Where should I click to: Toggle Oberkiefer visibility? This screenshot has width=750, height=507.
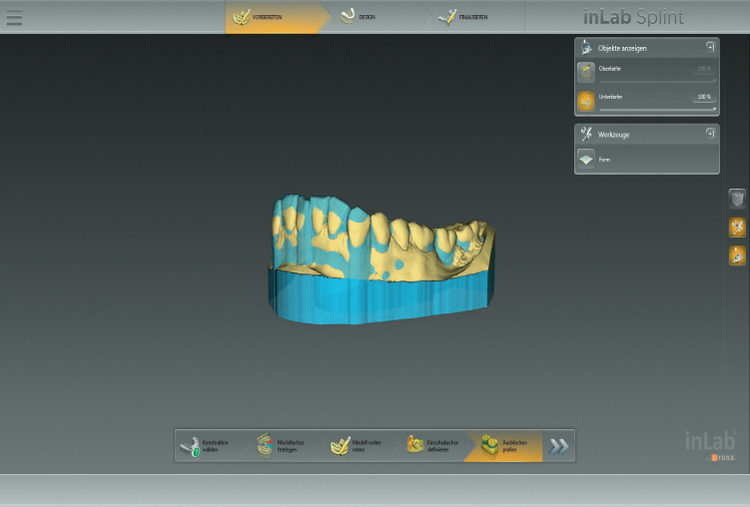point(587,70)
